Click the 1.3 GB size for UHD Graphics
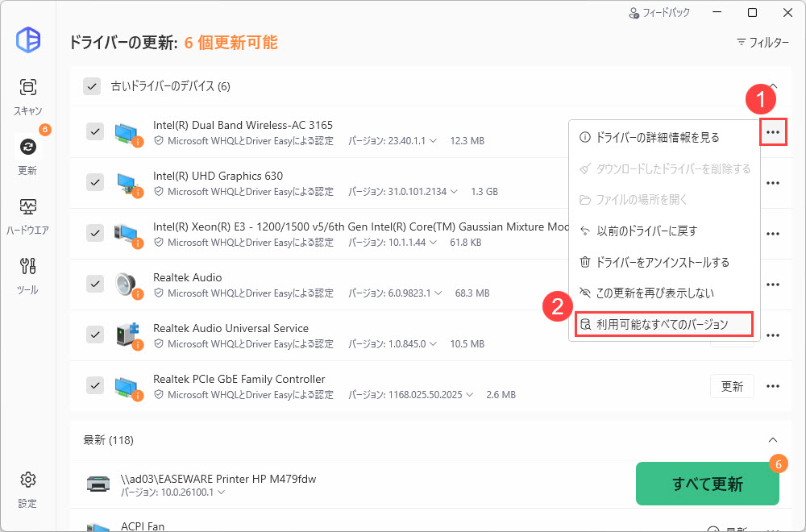The width and height of the screenshot is (806, 532). [484, 192]
